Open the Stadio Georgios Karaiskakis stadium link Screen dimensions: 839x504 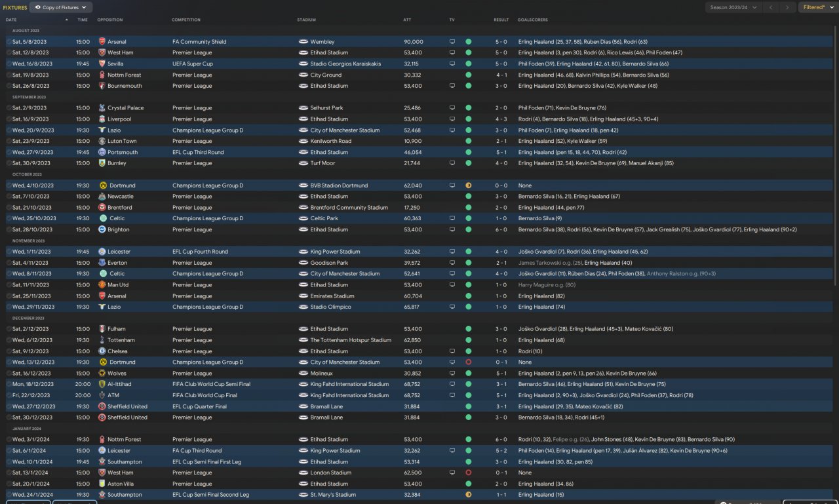point(345,64)
